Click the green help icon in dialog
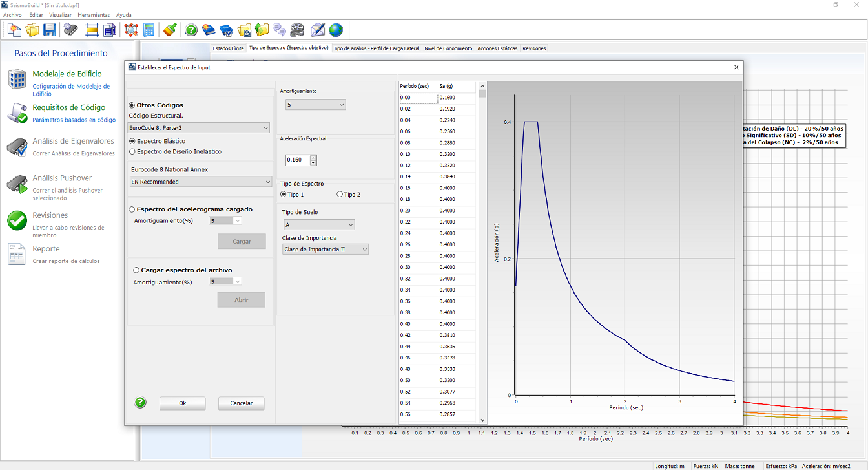Image resolution: width=868 pixels, height=470 pixels. pos(141,403)
